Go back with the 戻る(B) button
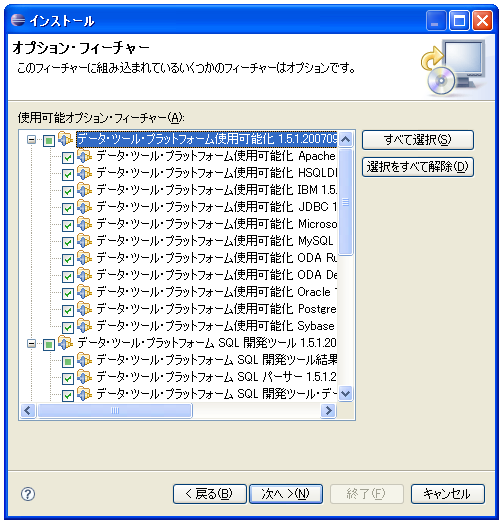This screenshot has height=522, width=501. (x=210, y=494)
